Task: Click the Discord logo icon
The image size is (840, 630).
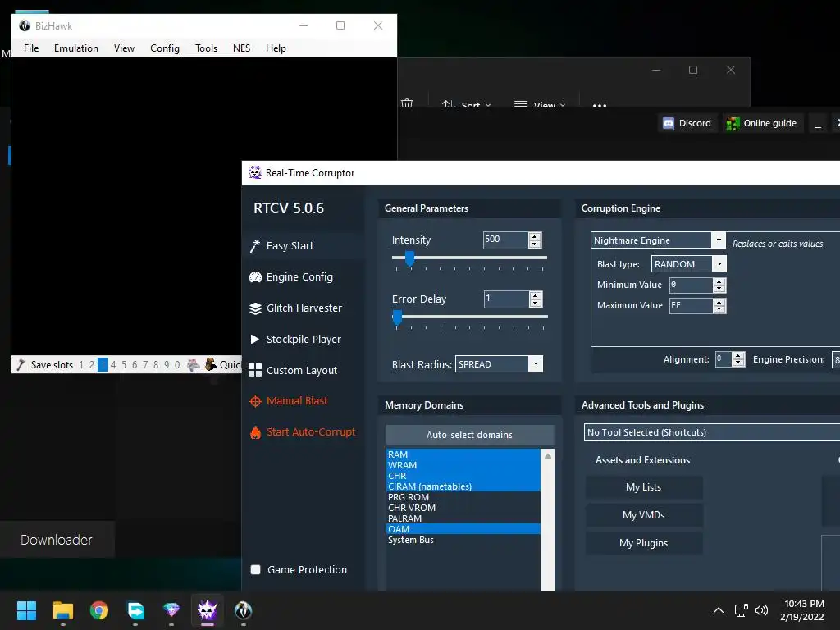Action: pos(668,124)
